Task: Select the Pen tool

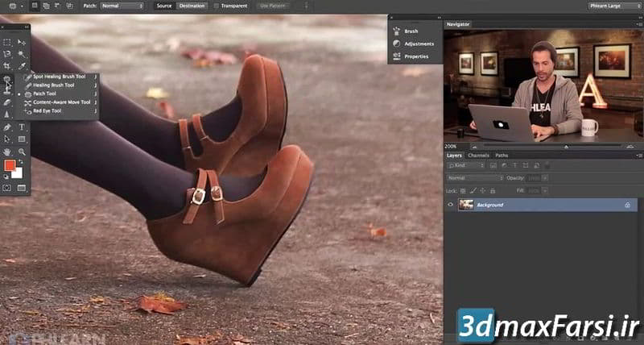Action: pos(7,127)
